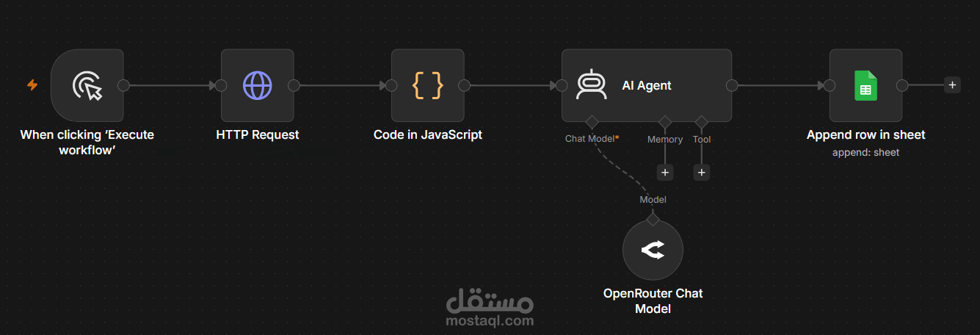Click the 'HTTP Request' label
980x335 pixels.
pos(258,135)
